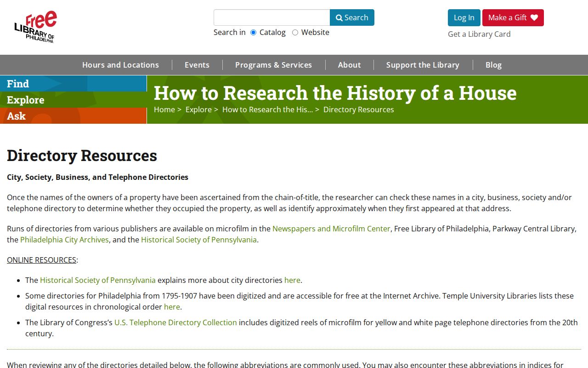Open Historical Society of Pennsylvania link after 'and the'
Viewport: 588px width, 368px height.
tap(199, 240)
